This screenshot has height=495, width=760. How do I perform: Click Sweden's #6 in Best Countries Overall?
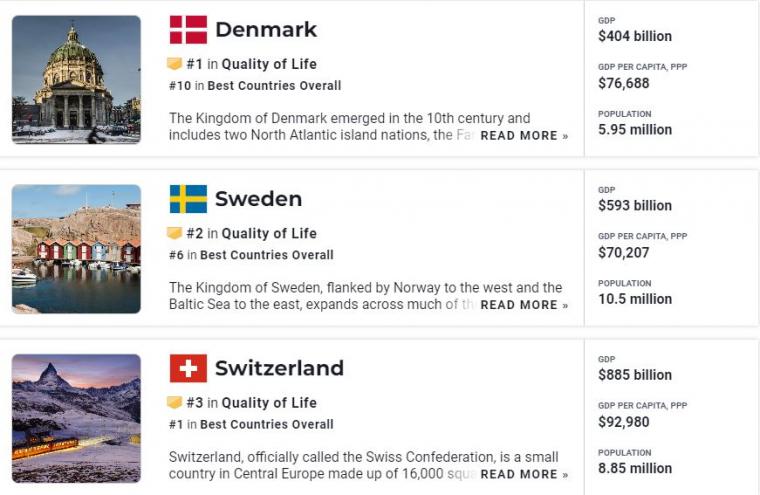251,255
